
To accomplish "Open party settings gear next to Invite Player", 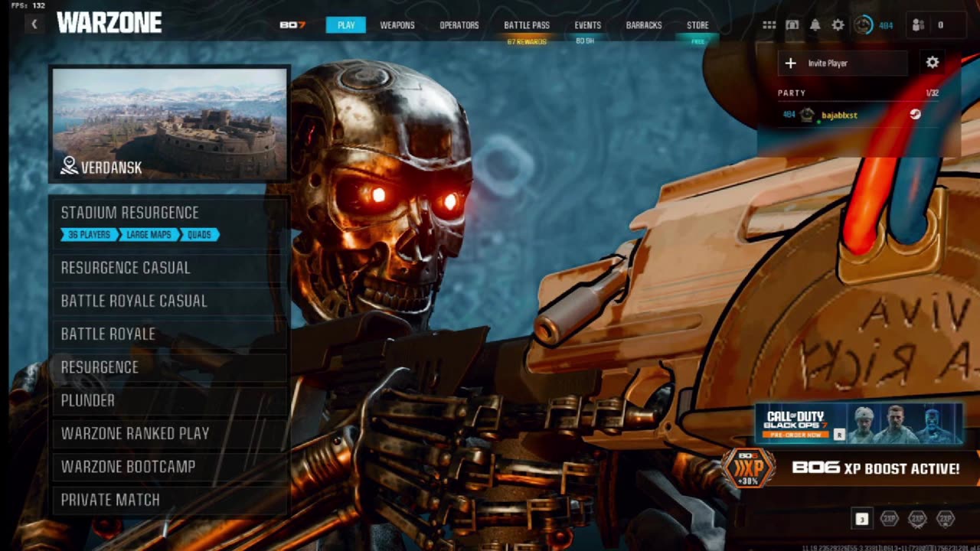I will pos(933,63).
